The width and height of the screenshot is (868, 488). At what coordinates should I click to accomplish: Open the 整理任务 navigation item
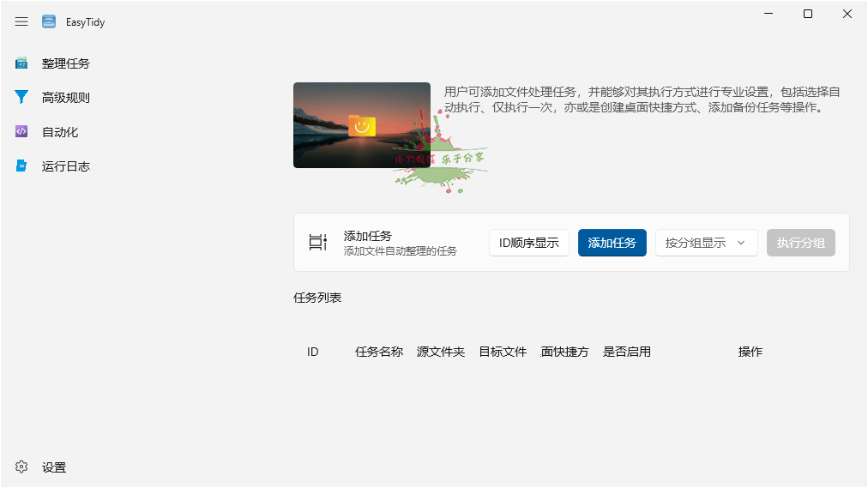(x=66, y=63)
